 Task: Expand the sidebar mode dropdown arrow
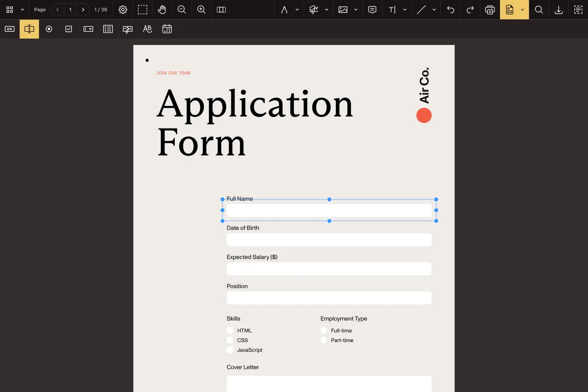(22, 10)
